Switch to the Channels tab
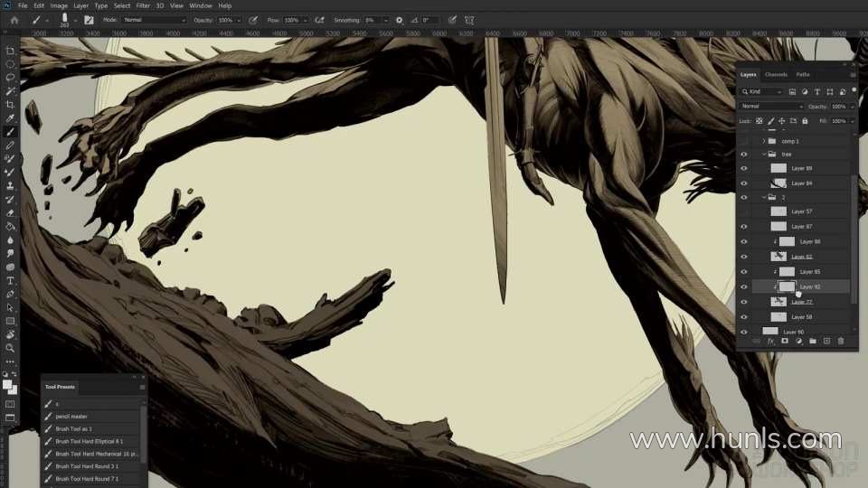 coord(776,74)
